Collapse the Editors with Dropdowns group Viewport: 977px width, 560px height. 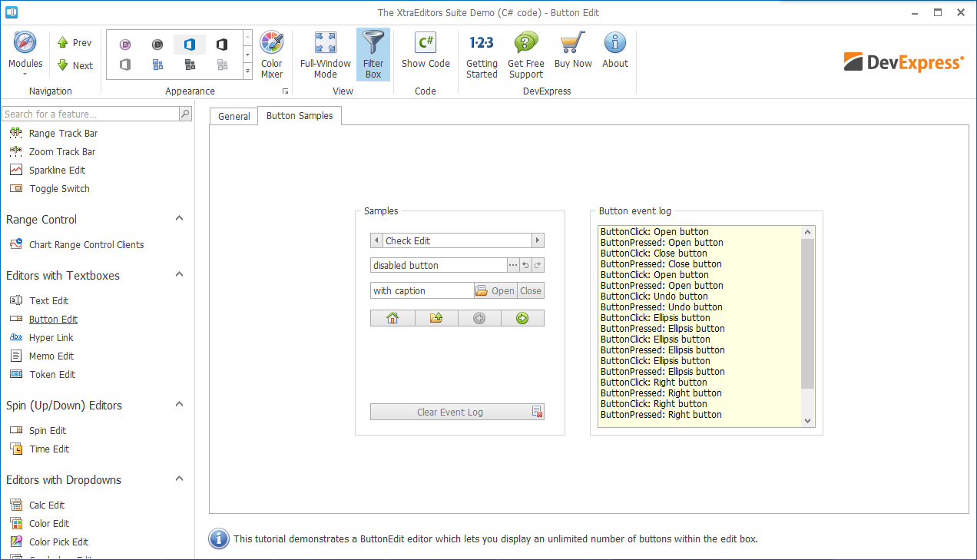(180, 479)
